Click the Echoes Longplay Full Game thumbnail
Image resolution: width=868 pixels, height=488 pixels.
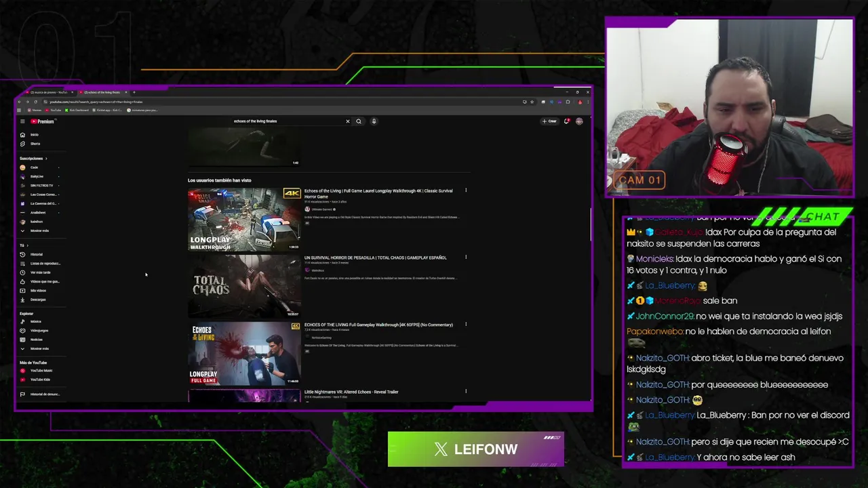(244, 353)
